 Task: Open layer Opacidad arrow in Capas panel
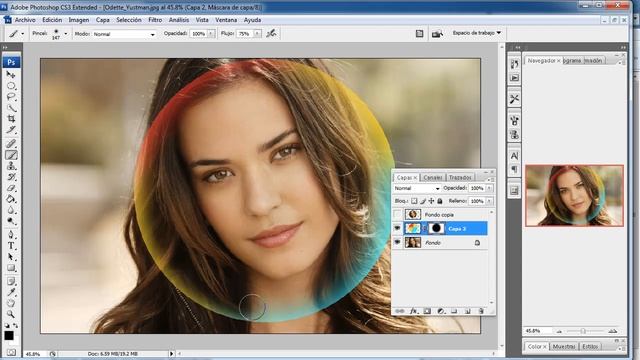tap(489, 188)
